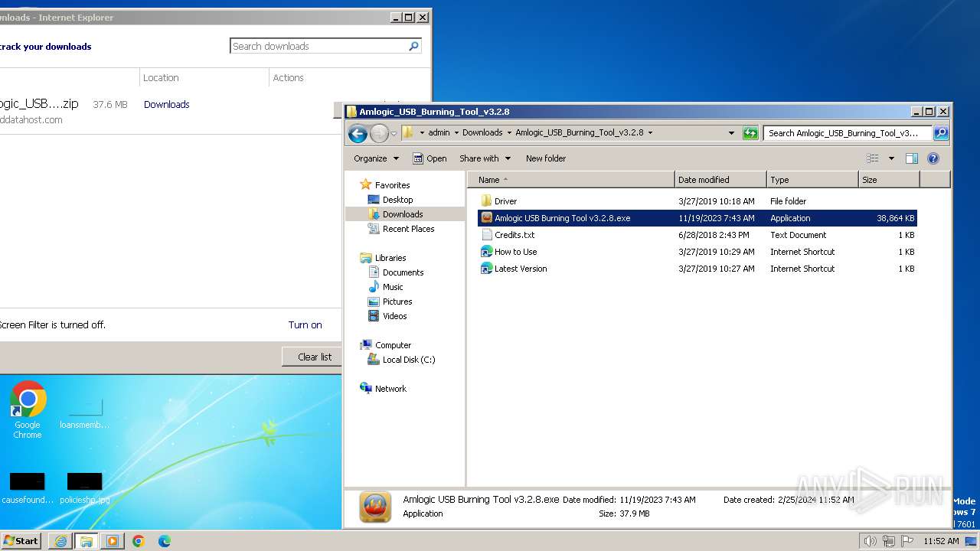Sort files by Date modified column

(720, 180)
